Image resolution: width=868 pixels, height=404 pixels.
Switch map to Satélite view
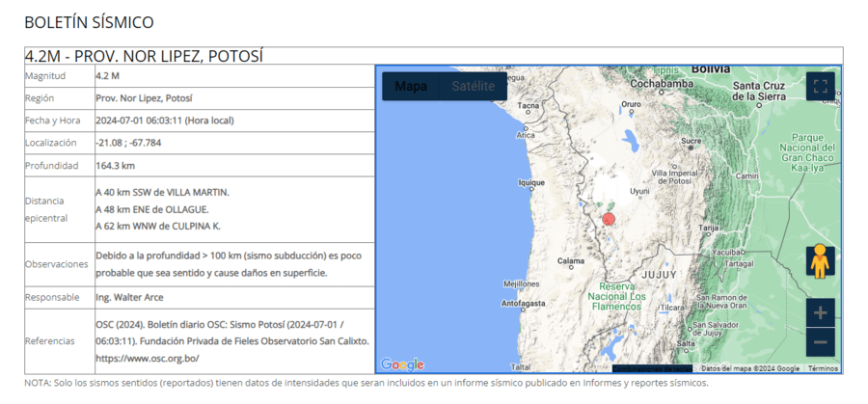click(474, 86)
